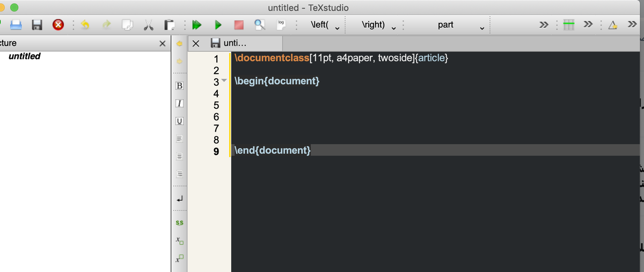This screenshot has height=272, width=644.
Task: Open the viewer magnifier icon
Action: tap(260, 25)
